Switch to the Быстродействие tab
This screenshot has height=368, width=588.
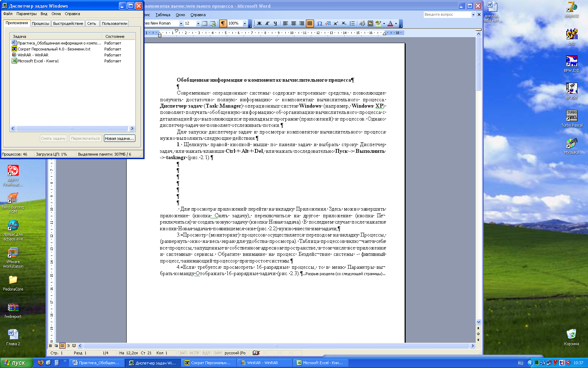click(x=68, y=23)
